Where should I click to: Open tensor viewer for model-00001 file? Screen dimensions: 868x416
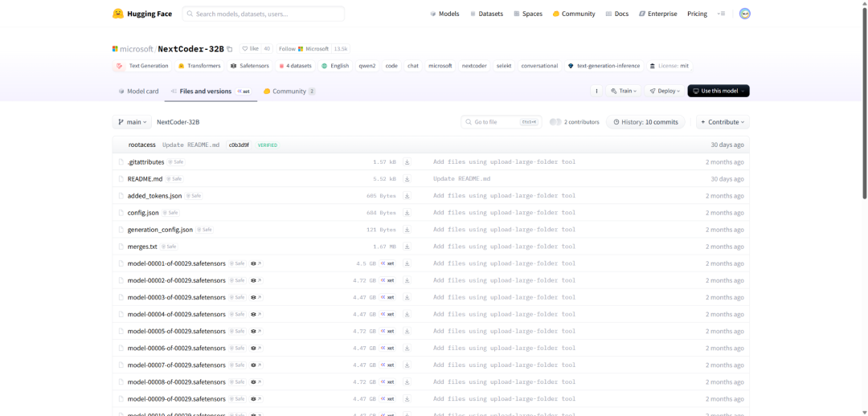point(256,263)
